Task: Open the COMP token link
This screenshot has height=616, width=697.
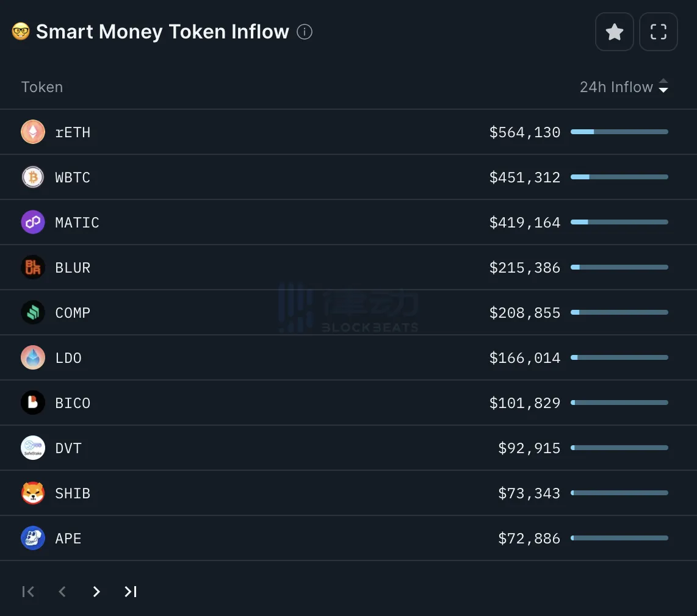Action: coord(73,313)
